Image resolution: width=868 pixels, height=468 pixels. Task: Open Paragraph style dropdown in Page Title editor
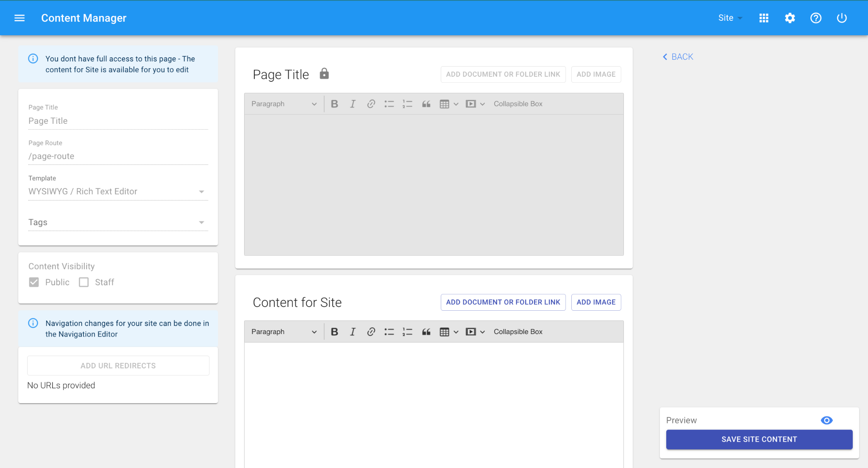[x=284, y=104]
